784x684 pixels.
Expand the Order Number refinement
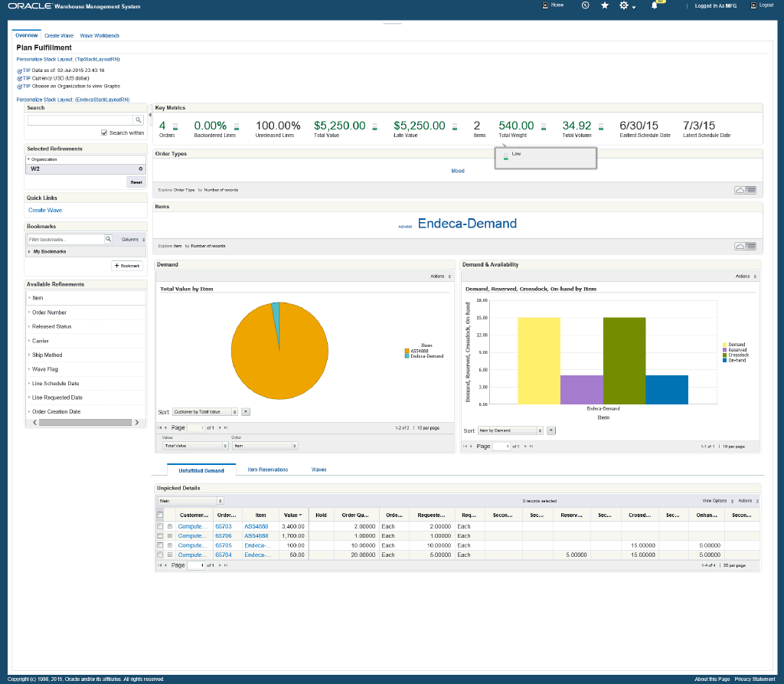(49, 313)
